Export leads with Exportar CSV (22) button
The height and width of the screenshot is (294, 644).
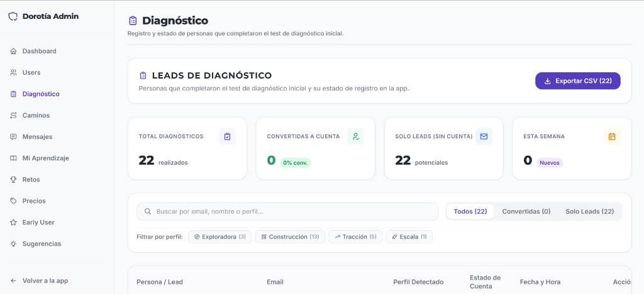577,81
